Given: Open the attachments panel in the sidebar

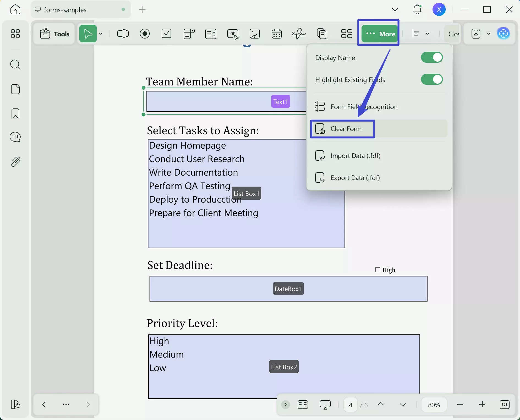Looking at the screenshot, I should 15,161.
